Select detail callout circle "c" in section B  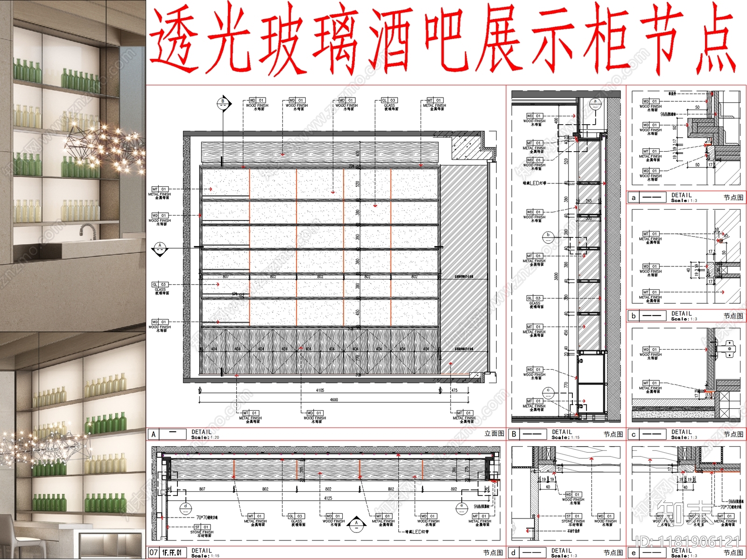pos(548,392)
